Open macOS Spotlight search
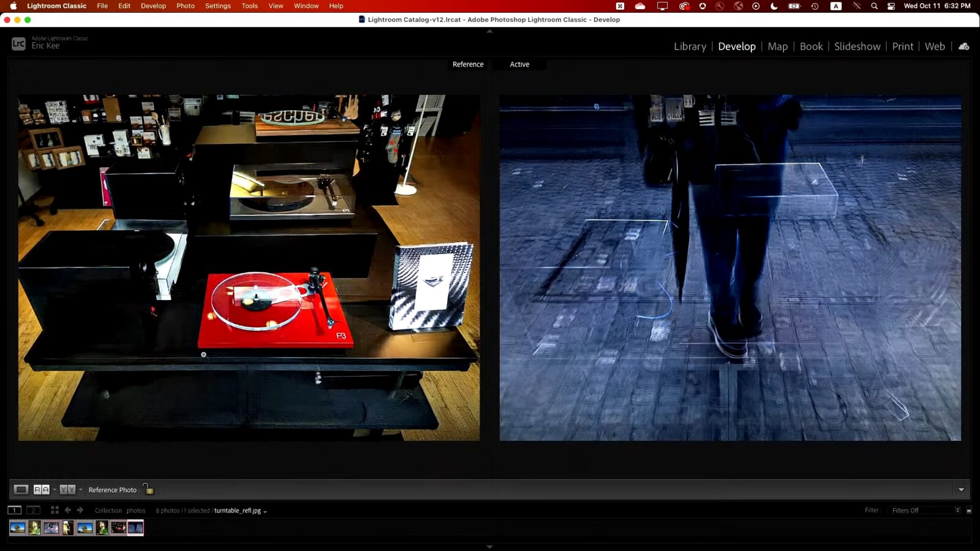Image resolution: width=980 pixels, height=551 pixels. pos(874,6)
